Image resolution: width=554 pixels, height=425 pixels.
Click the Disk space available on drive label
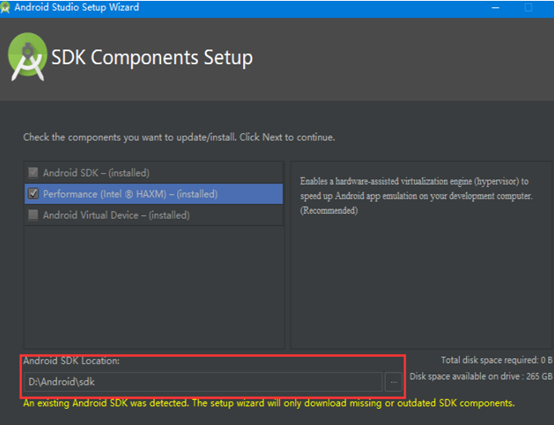tap(481, 377)
